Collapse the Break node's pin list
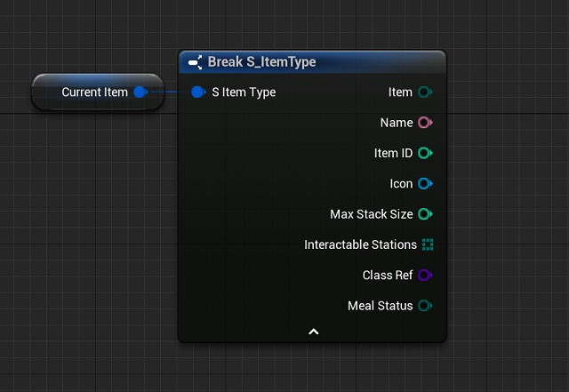 (313, 332)
